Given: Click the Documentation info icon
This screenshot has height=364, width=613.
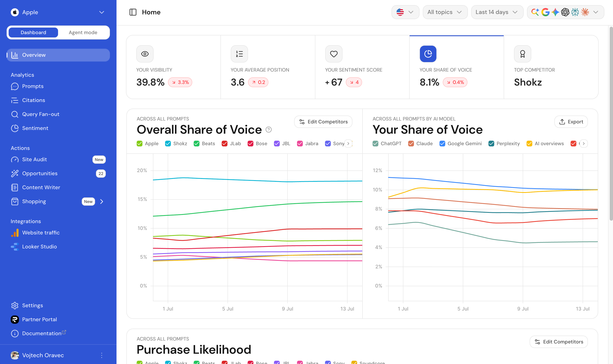Looking at the screenshot, I should coord(15,334).
